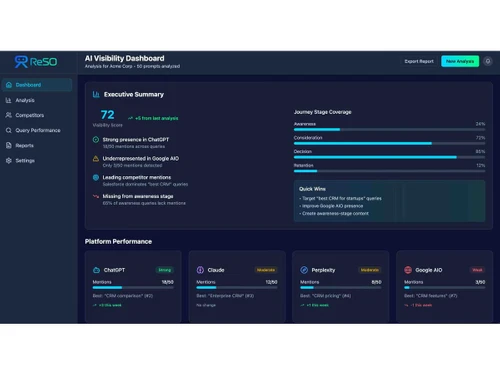
Task: Click the check icon for Strong presence in ChatGPT
Action: (x=96, y=140)
